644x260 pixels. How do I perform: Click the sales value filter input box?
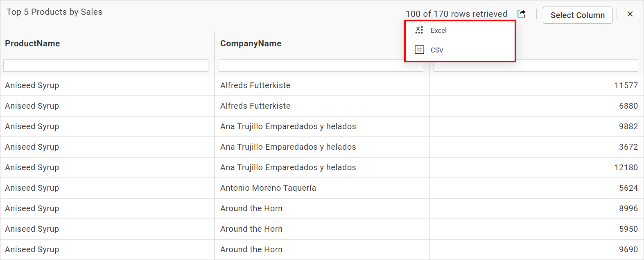pos(536,65)
